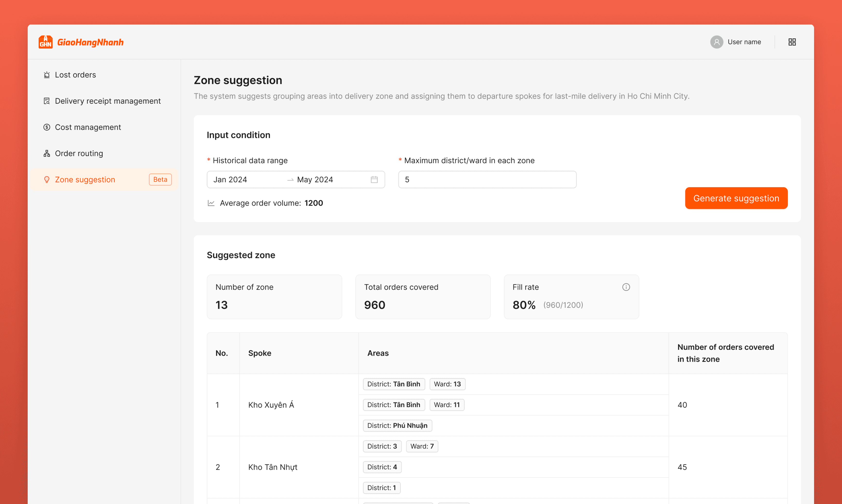Click the Fill rate 80% value
Image resolution: width=842 pixels, height=504 pixels.
pos(524,305)
